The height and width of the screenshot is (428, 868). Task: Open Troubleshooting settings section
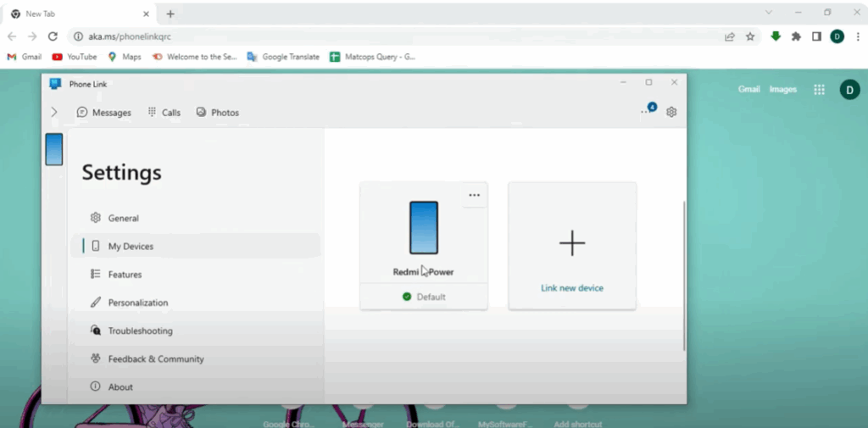195,331
